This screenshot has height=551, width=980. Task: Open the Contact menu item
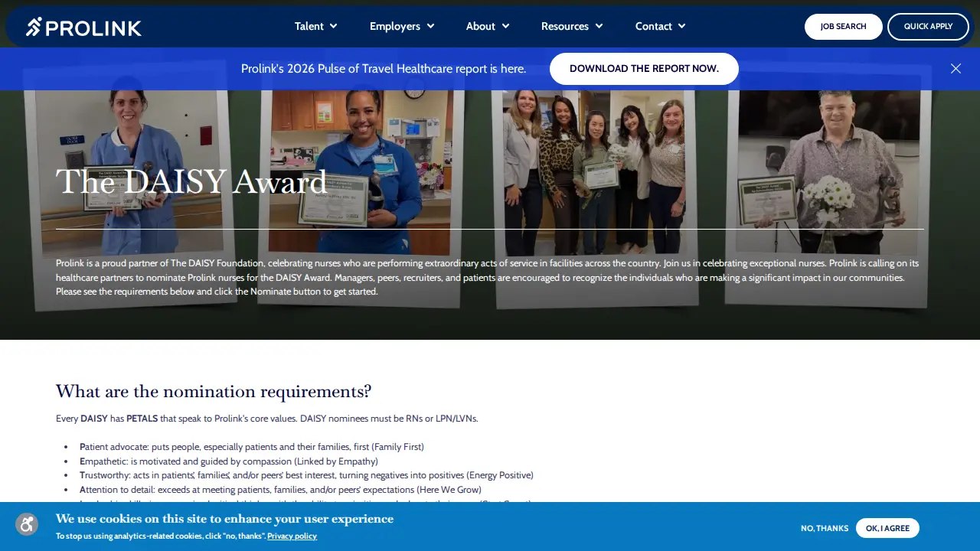click(x=654, y=26)
